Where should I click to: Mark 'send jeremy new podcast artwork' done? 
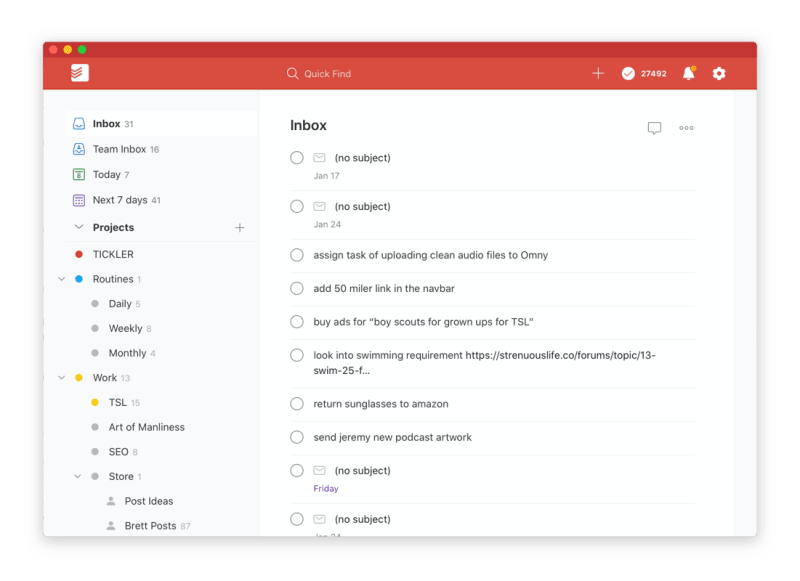297,437
